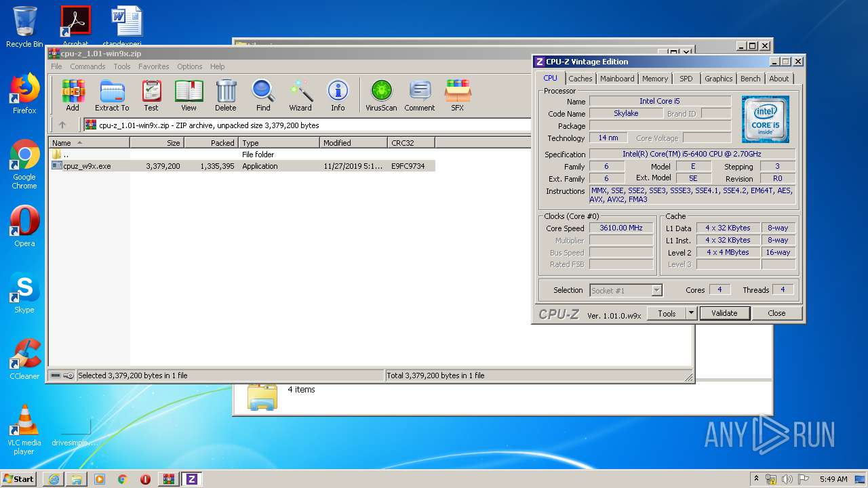Open the Tools menu in WinRAR

[x=122, y=66]
